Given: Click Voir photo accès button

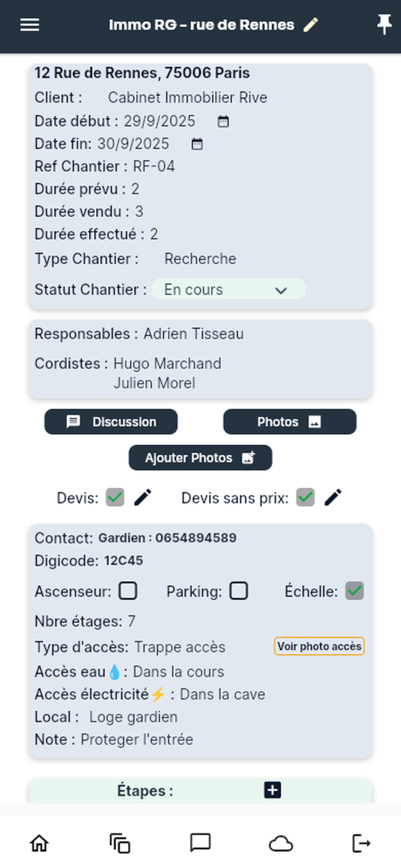Looking at the screenshot, I should click(x=319, y=646).
